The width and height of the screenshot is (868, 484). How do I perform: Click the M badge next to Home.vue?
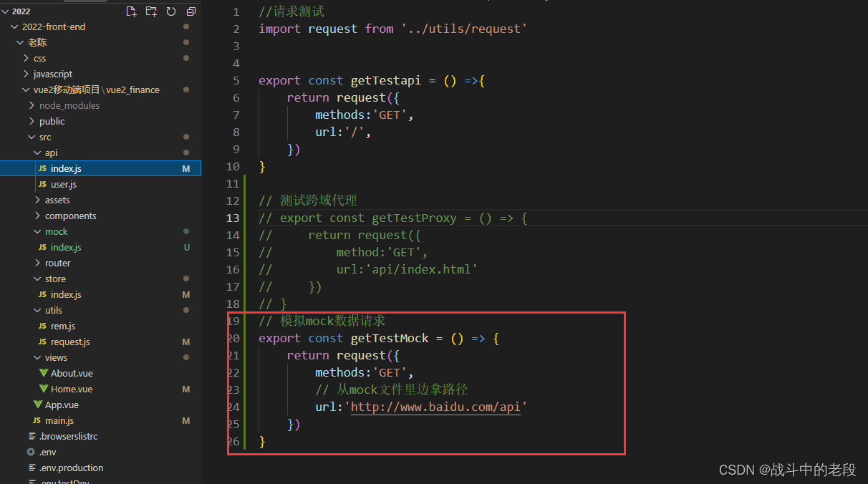[x=185, y=389]
